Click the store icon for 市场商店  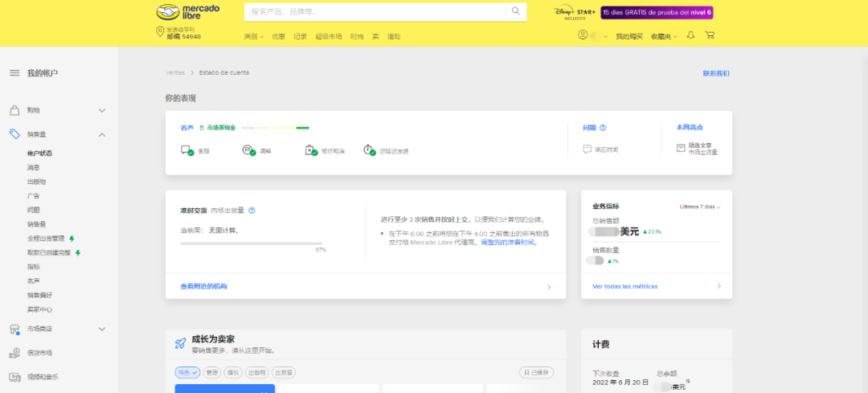pyautogui.click(x=15, y=330)
